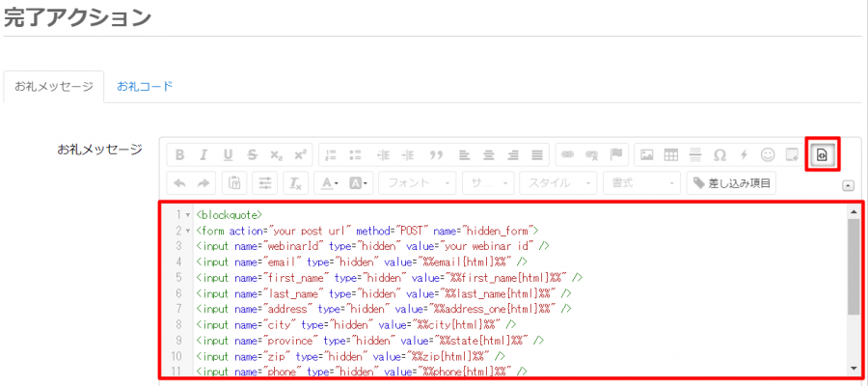Click the phone hidden input line
The height and width of the screenshot is (386, 868).
(362, 371)
